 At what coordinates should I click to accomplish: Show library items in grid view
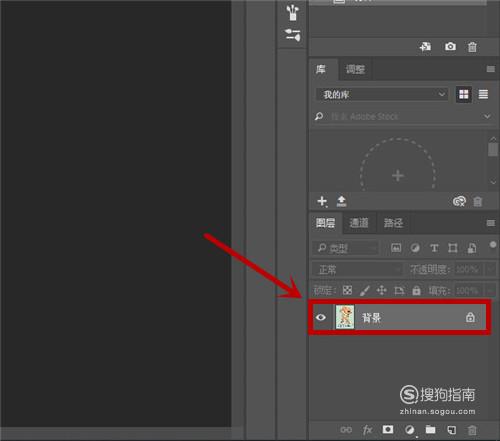464,95
